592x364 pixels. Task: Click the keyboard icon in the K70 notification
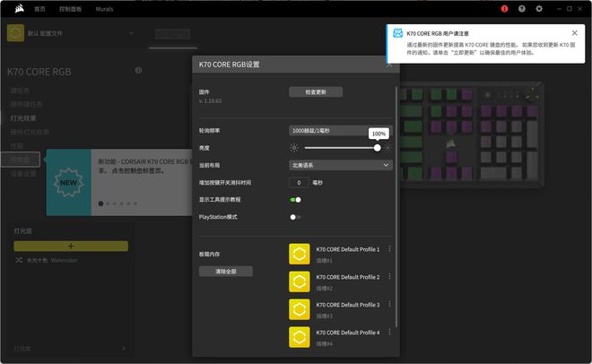pyautogui.click(x=397, y=33)
